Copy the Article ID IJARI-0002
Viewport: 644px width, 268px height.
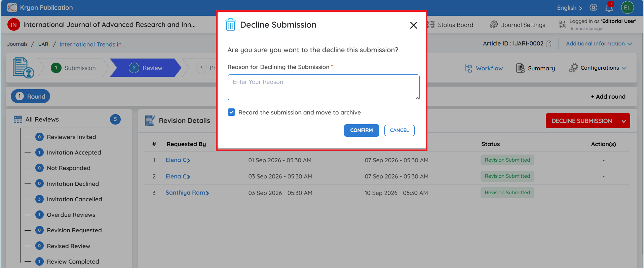[549, 44]
